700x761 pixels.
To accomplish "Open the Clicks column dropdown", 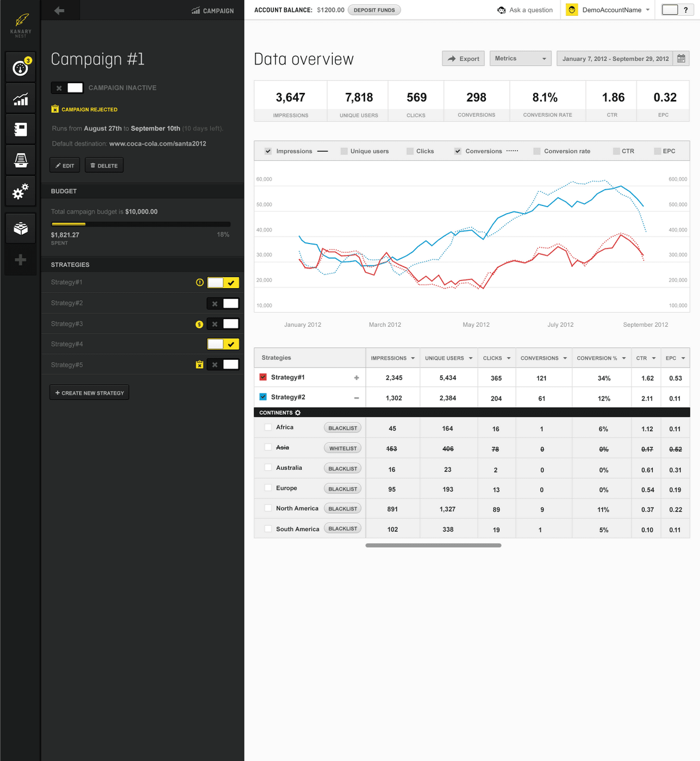I will point(509,358).
